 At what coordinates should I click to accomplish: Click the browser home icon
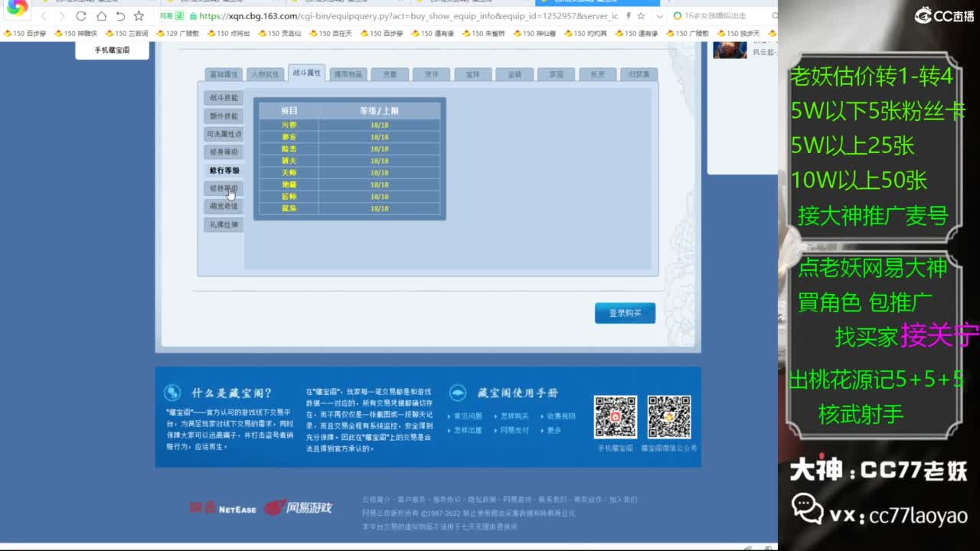coord(102,15)
